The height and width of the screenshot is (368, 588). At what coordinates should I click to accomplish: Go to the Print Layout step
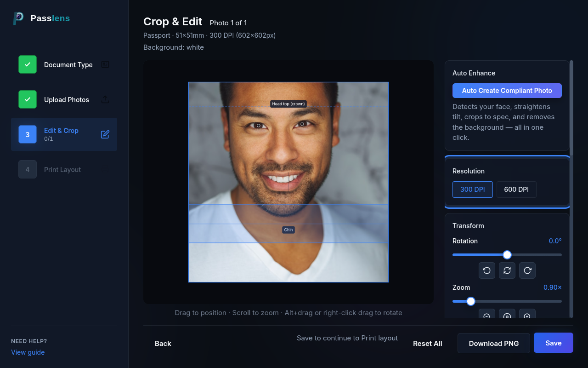(x=64, y=169)
